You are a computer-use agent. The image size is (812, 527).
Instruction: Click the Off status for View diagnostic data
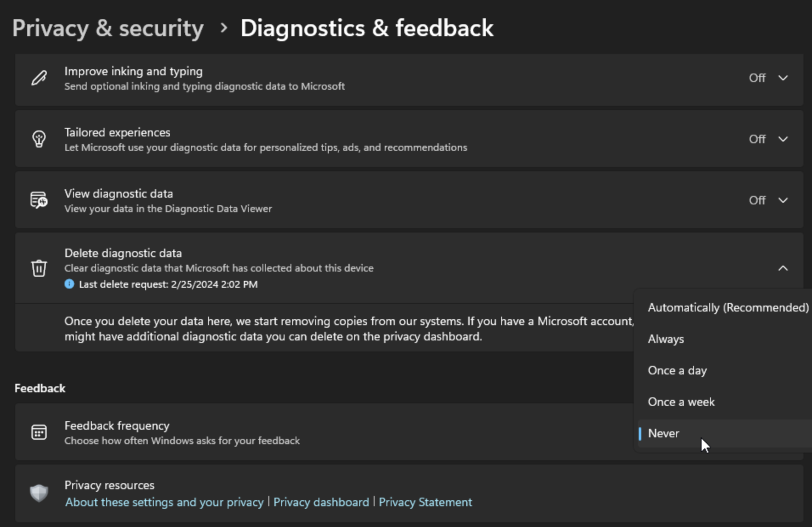(757, 200)
